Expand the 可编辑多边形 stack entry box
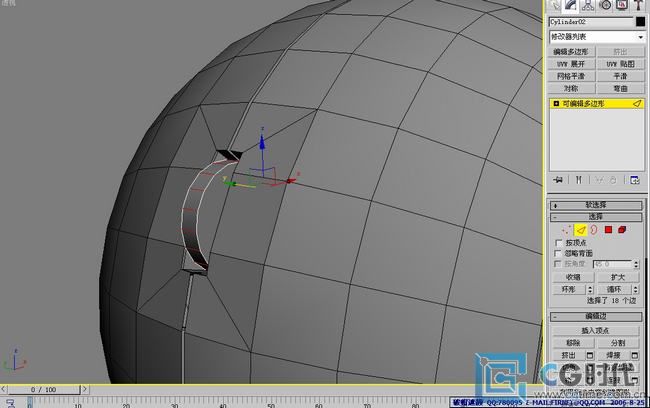Image resolution: width=650 pixels, height=408 pixels. pyautogui.click(x=556, y=104)
